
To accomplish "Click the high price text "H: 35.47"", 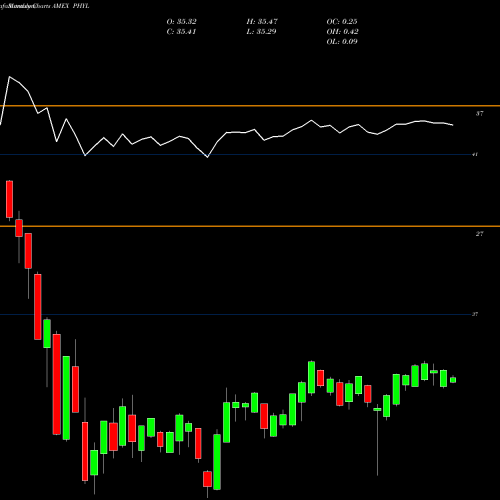I will [x=262, y=22].
